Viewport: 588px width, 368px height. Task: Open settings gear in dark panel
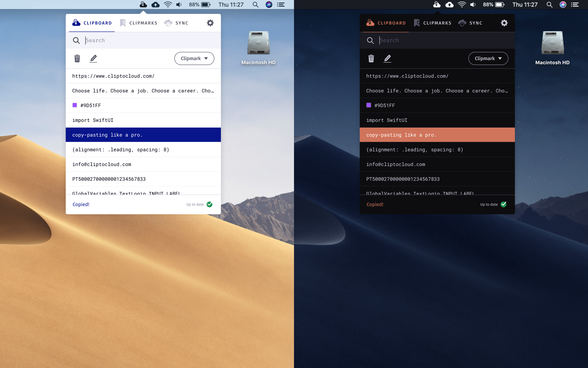tap(504, 23)
